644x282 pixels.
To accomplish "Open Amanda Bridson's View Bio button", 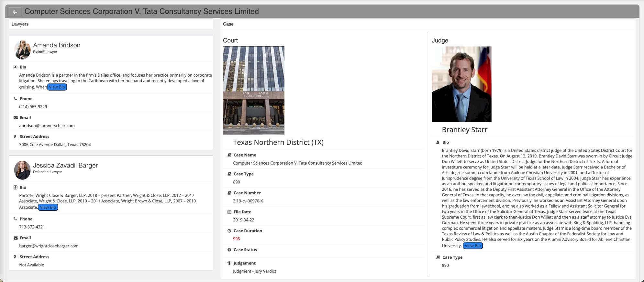I will click(x=57, y=87).
